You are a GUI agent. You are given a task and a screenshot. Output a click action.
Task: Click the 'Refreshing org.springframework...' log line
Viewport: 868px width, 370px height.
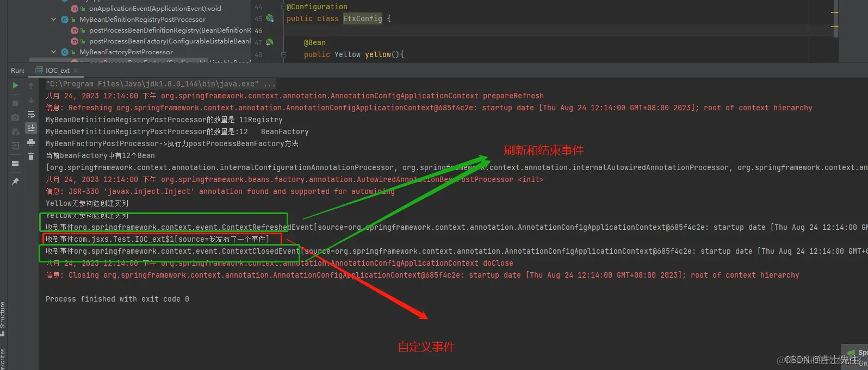429,108
